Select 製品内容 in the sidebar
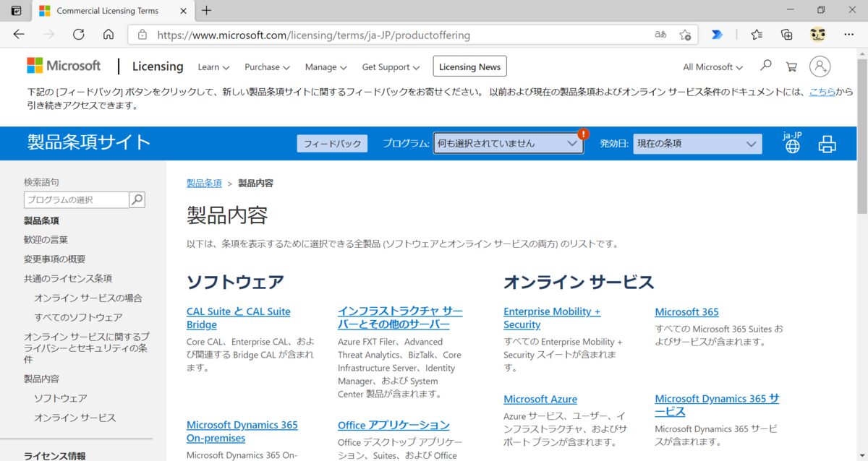The image size is (868, 461). (x=41, y=379)
